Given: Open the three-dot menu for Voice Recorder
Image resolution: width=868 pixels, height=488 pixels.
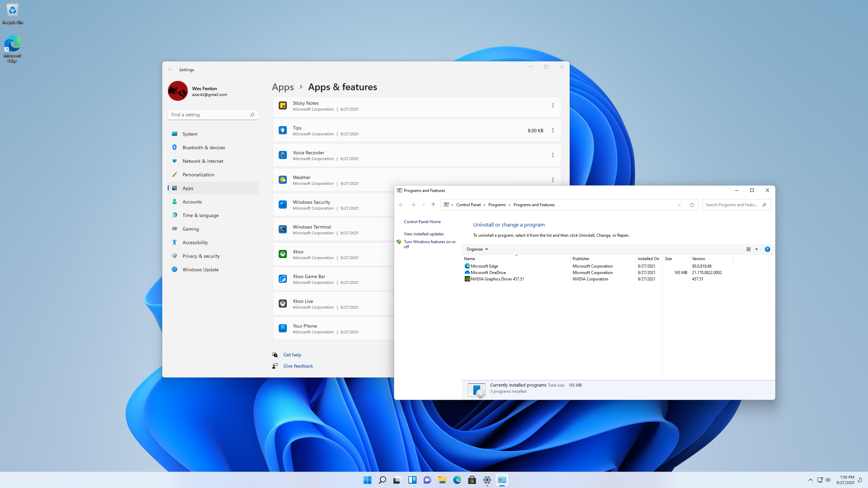Looking at the screenshot, I should [x=553, y=155].
